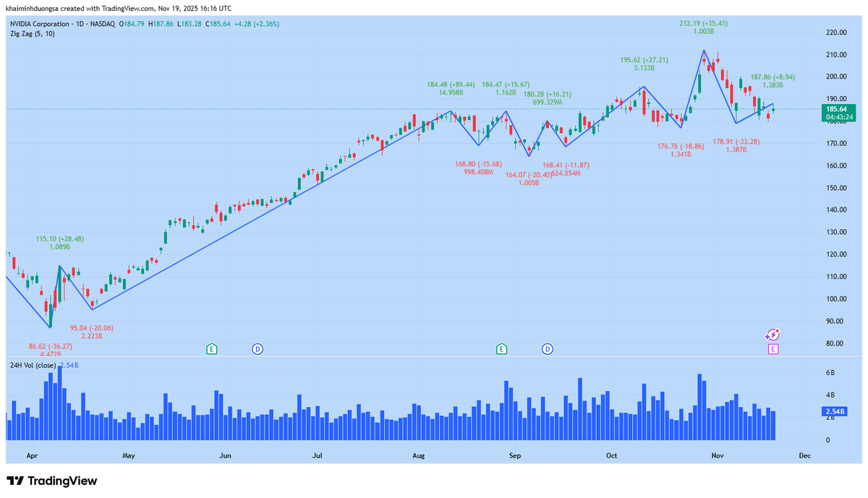Click the O184.79 open value in the legend
868x498 pixels.
(133, 24)
